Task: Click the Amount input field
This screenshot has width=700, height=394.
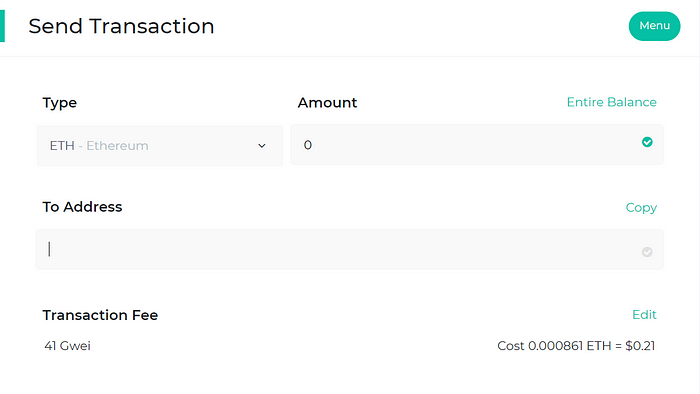Action: coord(477,145)
